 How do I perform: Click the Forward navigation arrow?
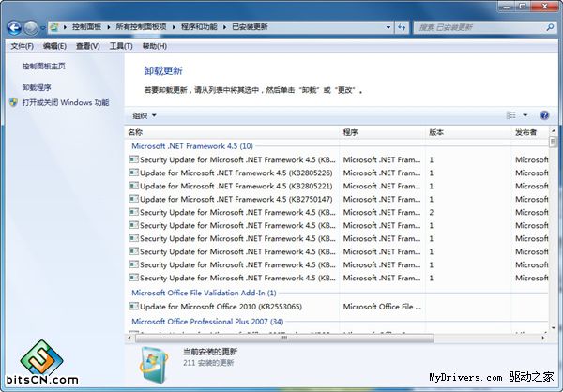[x=31, y=27]
